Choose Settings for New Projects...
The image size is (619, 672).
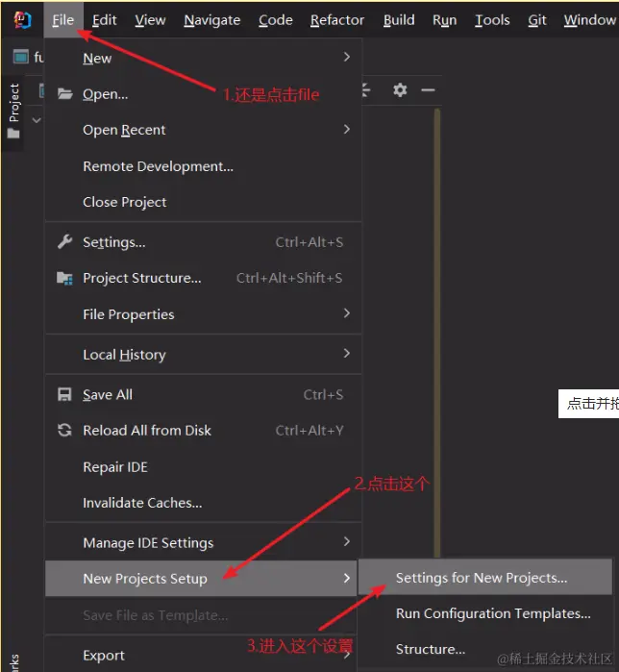pos(485,577)
